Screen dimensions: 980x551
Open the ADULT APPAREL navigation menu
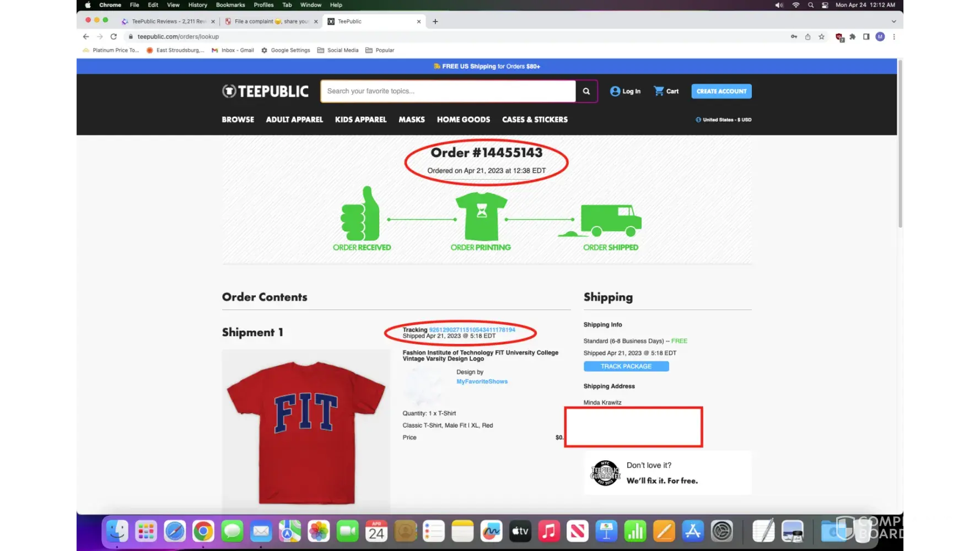tap(294, 120)
